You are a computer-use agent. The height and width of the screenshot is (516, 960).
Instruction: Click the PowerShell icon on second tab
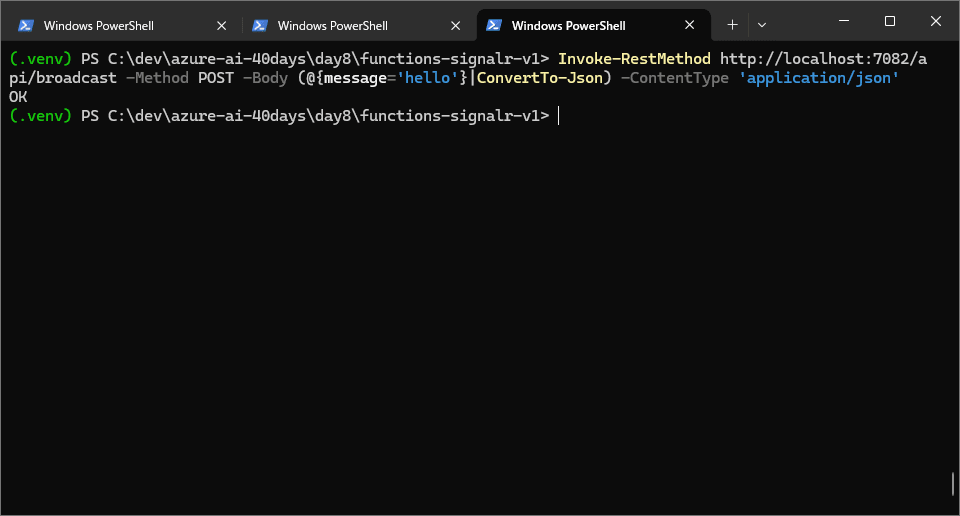[x=260, y=25]
